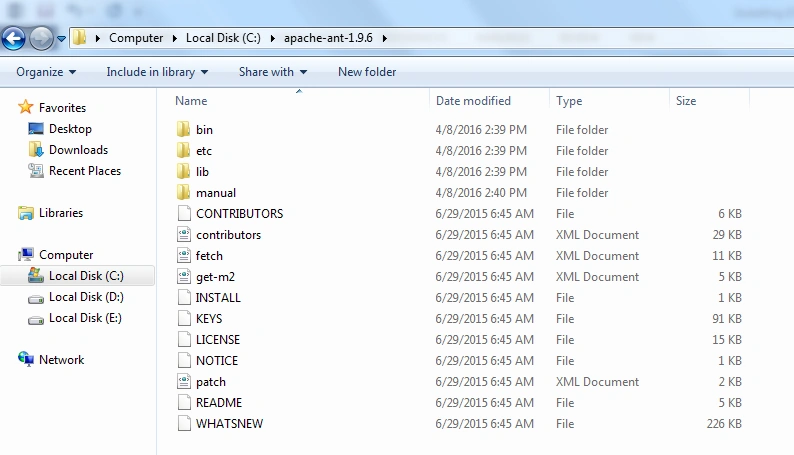Select Local Disk (C:) in address breadcrumb
Screen dimensions: 794x455
[x=223, y=38]
